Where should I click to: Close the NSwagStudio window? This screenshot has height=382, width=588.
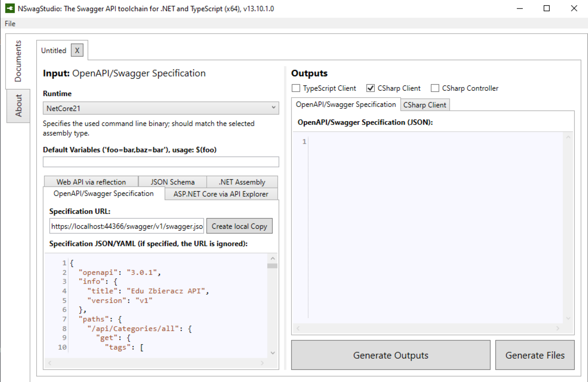tap(574, 8)
